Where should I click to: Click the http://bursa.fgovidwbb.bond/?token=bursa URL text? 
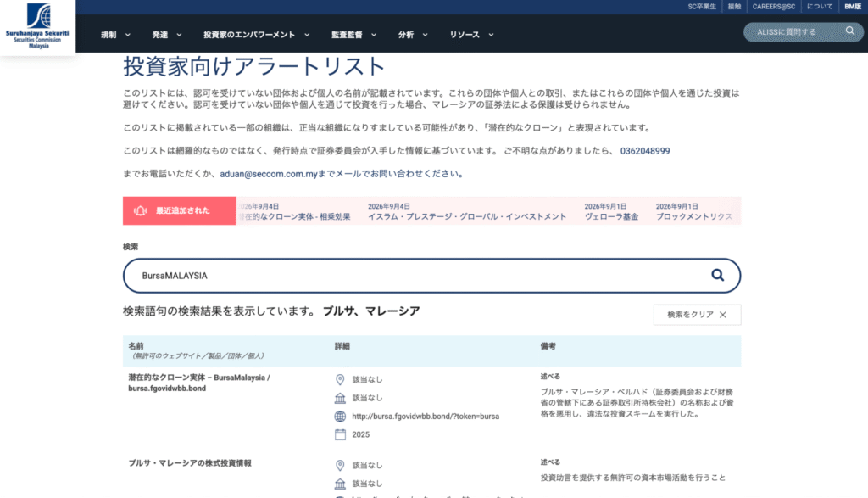pyautogui.click(x=426, y=416)
